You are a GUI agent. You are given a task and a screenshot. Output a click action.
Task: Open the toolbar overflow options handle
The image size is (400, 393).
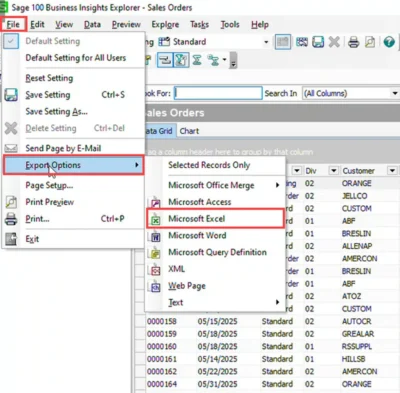coord(233,60)
